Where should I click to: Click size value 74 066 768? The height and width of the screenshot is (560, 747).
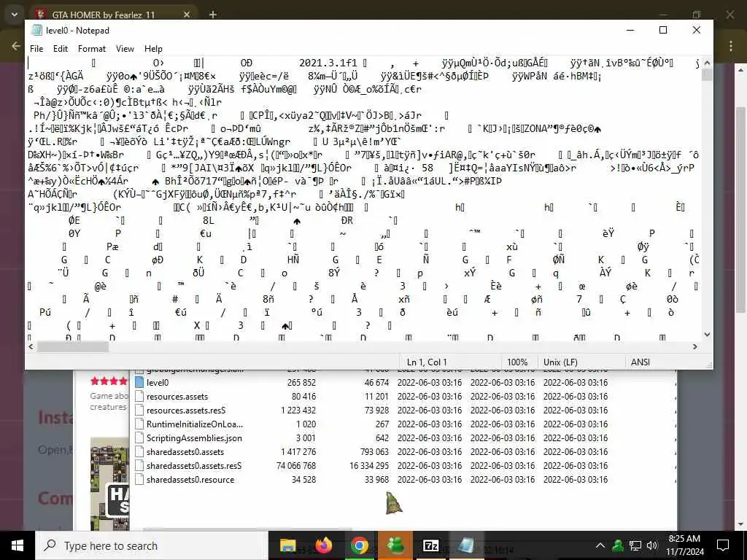click(x=296, y=465)
